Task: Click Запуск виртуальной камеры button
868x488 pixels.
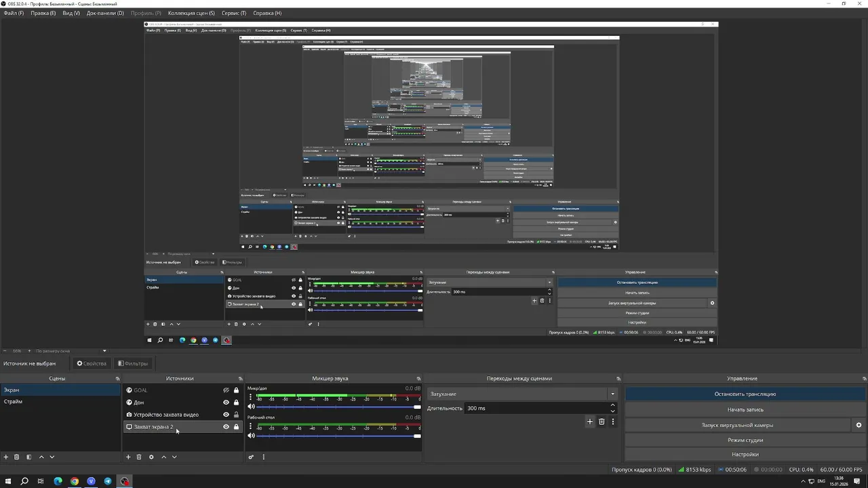Action: (737, 425)
